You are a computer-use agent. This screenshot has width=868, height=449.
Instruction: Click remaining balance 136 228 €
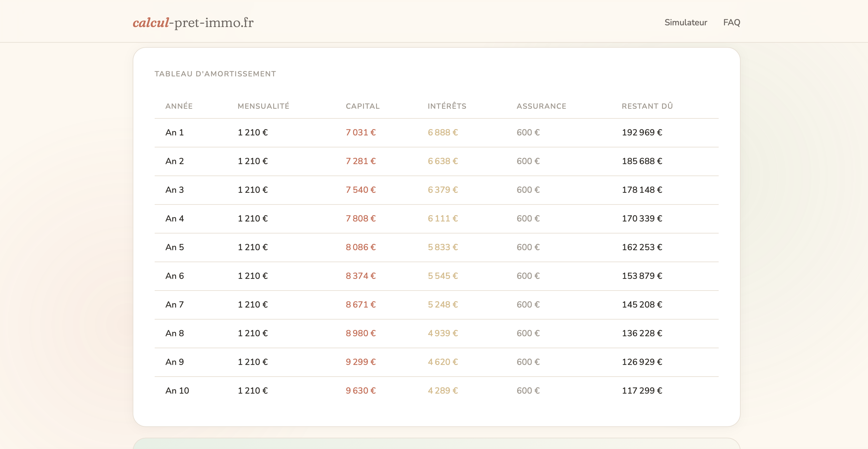coord(642,333)
